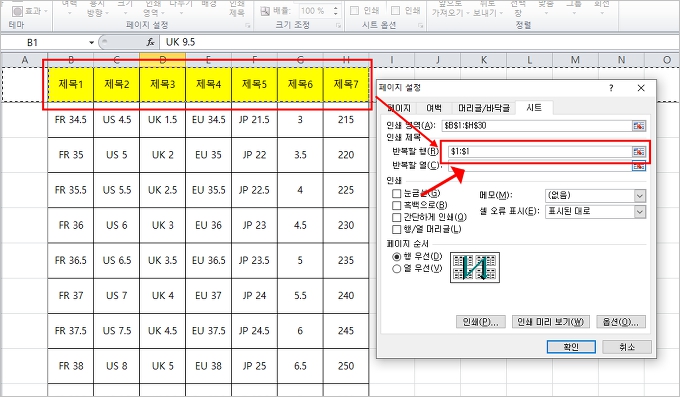
Task: Click 반복할 행 input field
Action: (540, 151)
